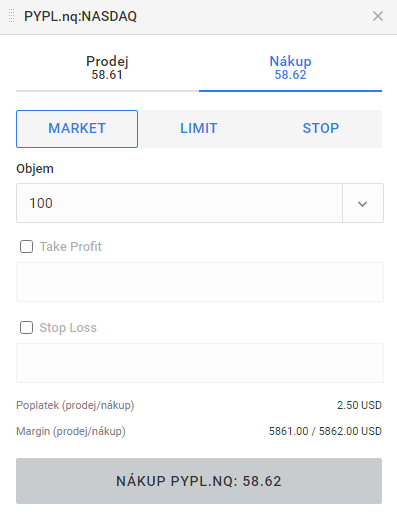Viewport: 397px width, 522px height.
Task: Select the Nákup (buy) tab
Action: pyautogui.click(x=290, y=68)
